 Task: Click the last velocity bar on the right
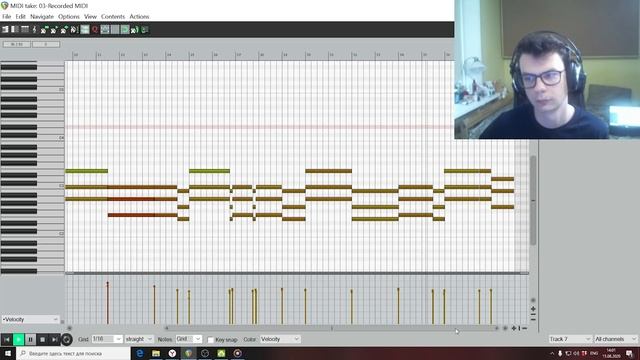[491, 307]
